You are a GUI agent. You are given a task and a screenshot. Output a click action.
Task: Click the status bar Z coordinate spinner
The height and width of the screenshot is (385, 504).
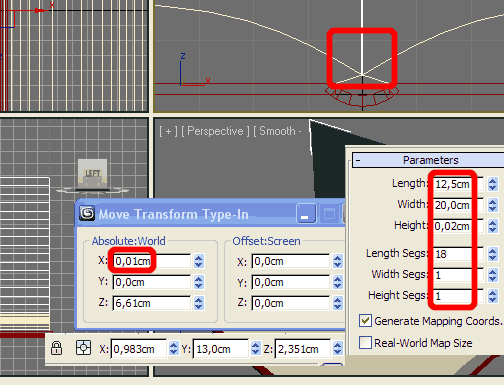pos(337,349)
